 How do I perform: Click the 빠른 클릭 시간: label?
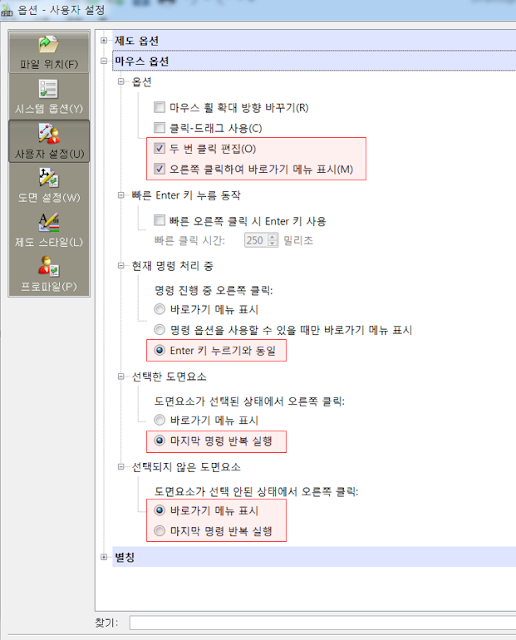click(x=190, y=240)
